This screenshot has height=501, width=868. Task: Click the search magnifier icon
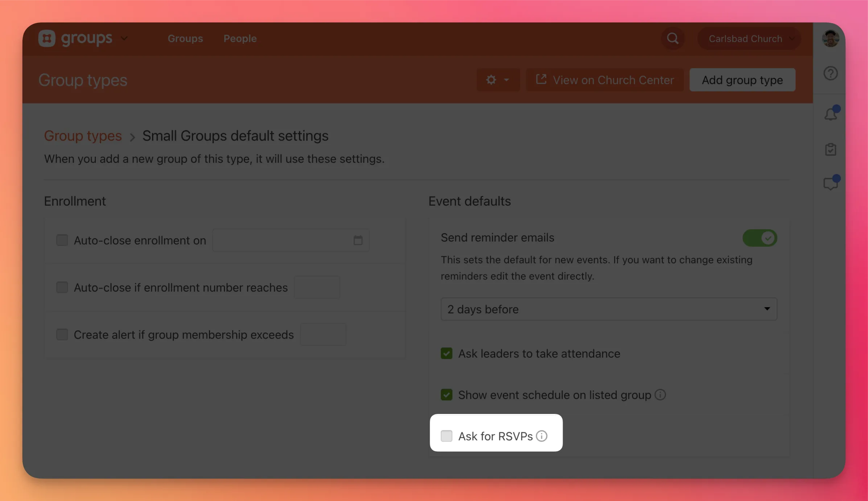672,38
